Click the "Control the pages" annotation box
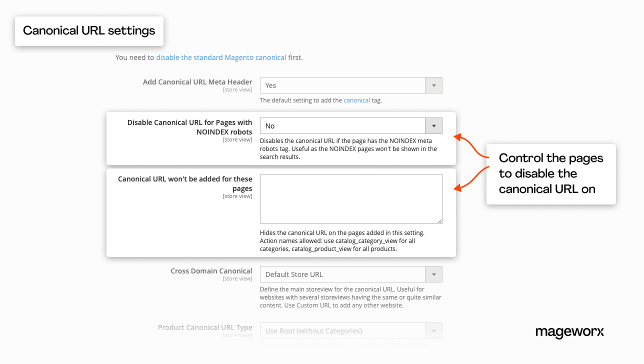This screenshot has height=364, width=644. click(550, 173)
